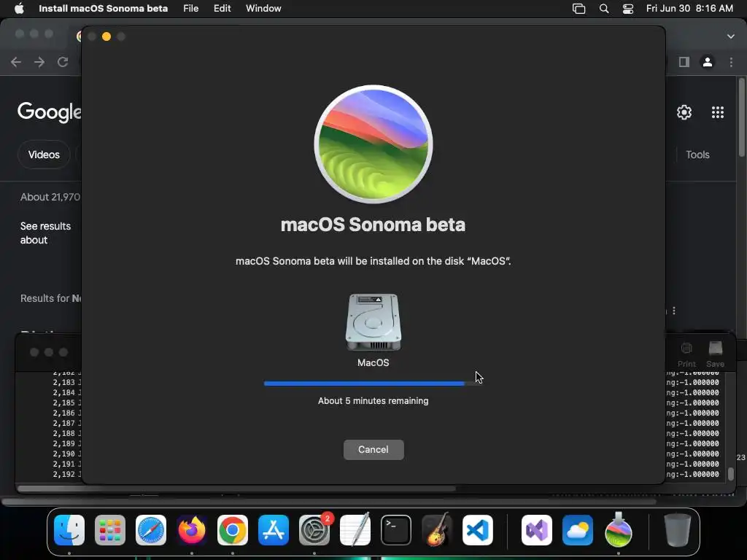Click the installation progress bar

pyautogui.click(x=373, y=384)
